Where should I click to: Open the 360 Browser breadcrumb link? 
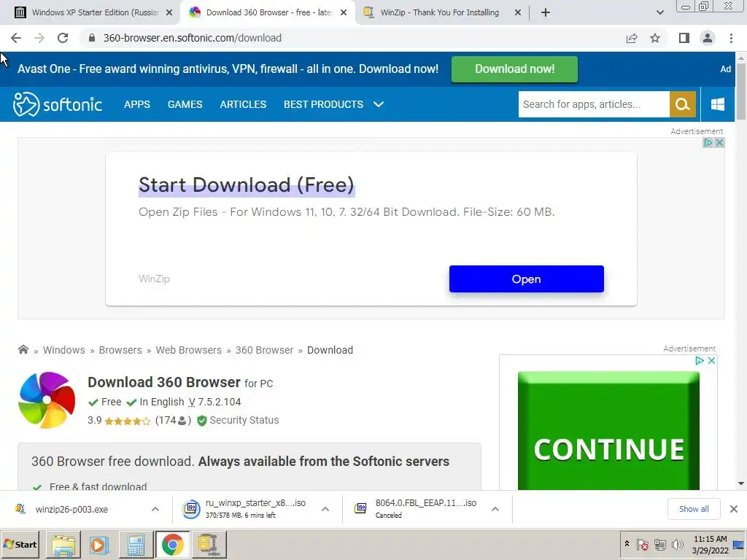tap(264, 350)
